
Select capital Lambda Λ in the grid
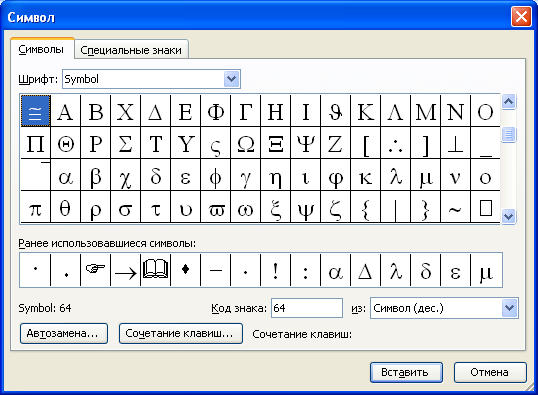[396, 111]
